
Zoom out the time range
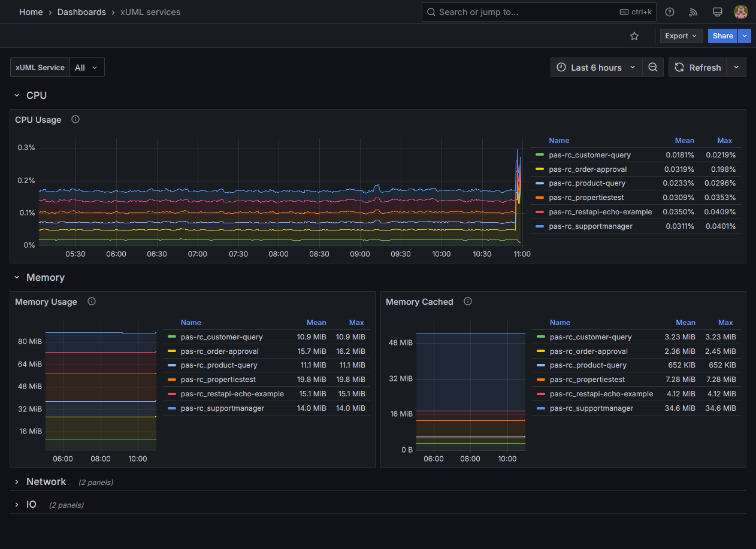click(653, 68)
